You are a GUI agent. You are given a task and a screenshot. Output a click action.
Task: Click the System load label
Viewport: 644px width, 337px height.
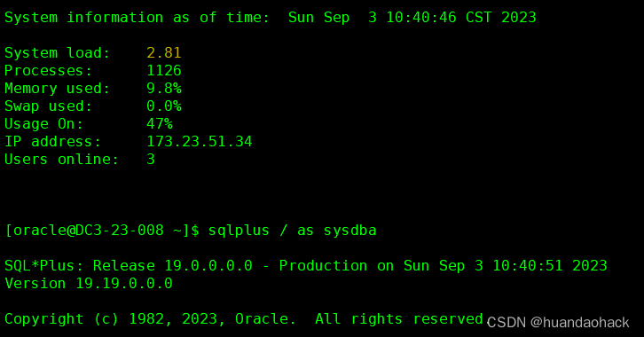pyautogui.click(x=58, y=52)
